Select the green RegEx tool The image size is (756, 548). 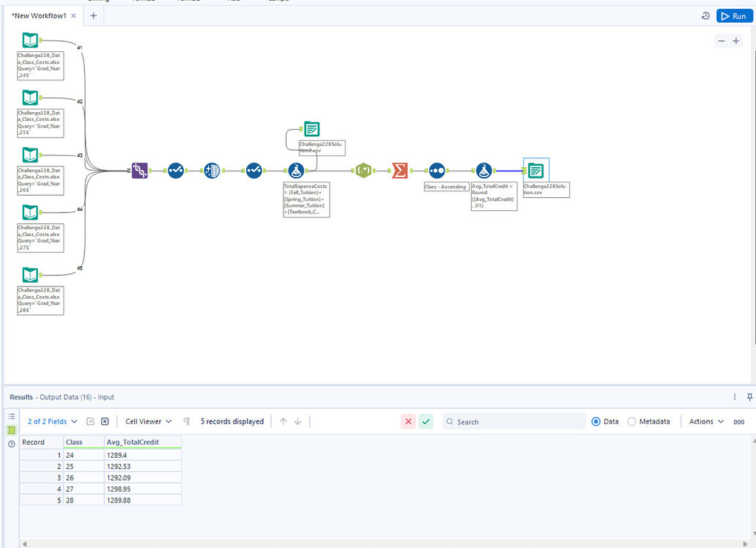[363, 170]
